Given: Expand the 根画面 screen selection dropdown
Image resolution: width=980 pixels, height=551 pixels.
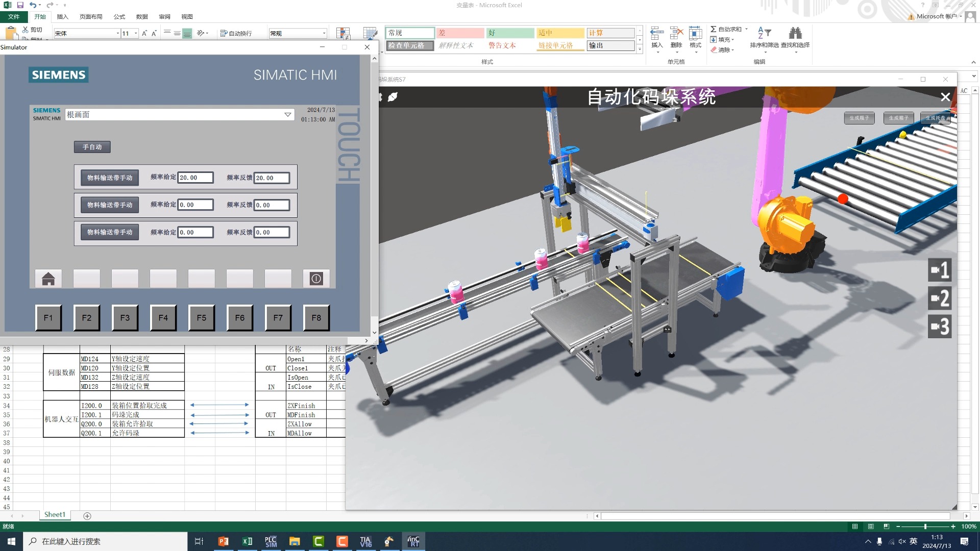Looking at the screenshot, I should pos(287,115).
